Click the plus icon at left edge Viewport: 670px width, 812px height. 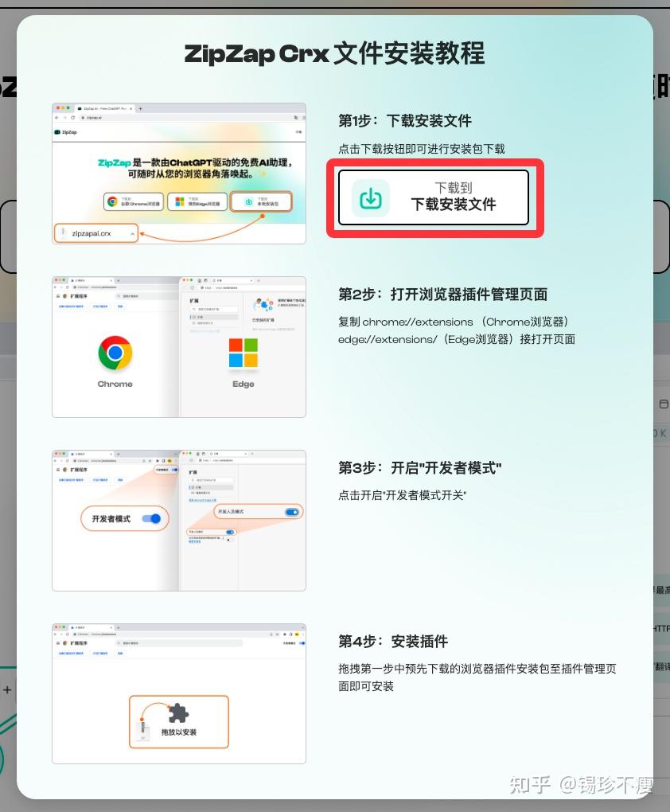coord(7,689)
